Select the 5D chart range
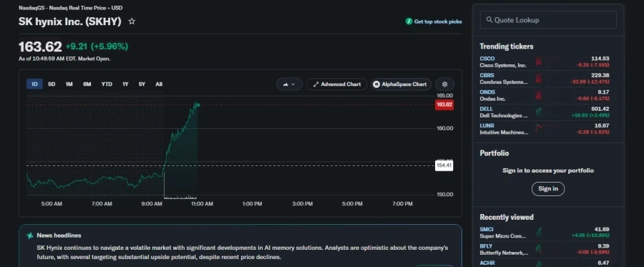The height and width of the screenshot is (267, 644). (x=52, y=84)
